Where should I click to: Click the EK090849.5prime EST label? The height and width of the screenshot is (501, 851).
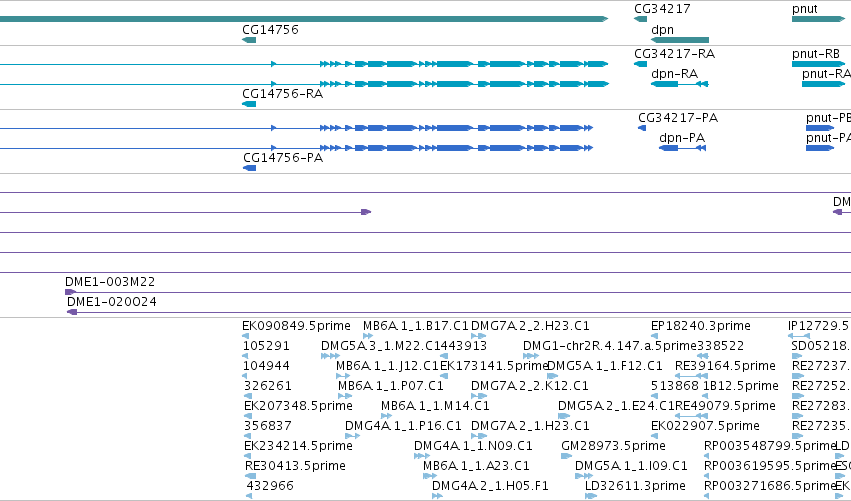[x=296, y=326]
